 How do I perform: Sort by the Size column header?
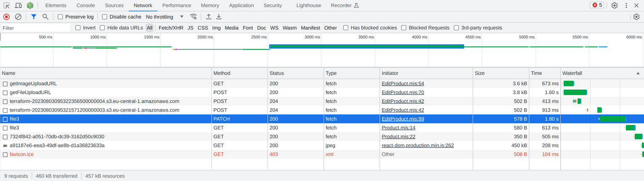[x=501, y=73]
